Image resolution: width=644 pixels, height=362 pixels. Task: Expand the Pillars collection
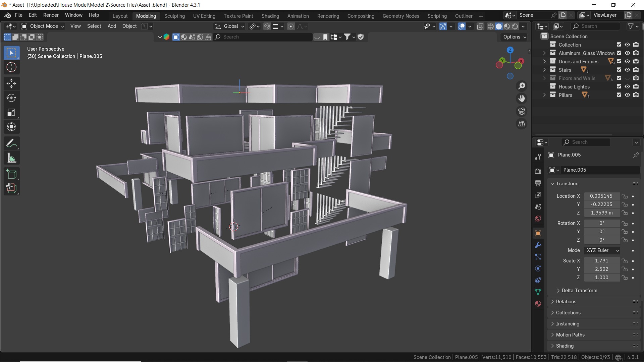(544, 95)
